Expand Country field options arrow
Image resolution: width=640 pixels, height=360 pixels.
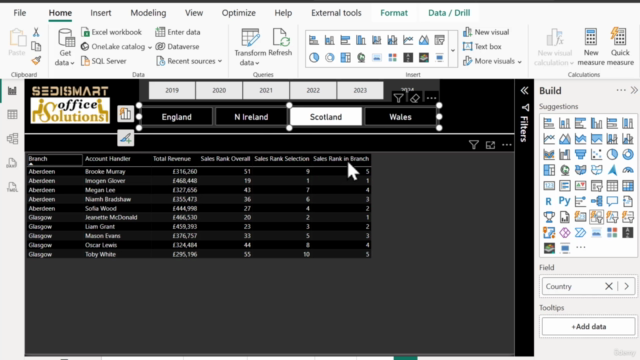[x=627, y=287]
